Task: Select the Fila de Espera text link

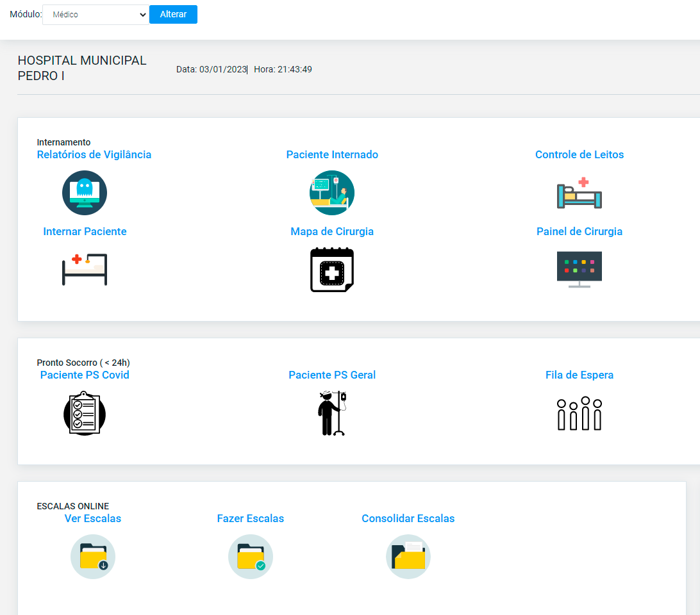Action: point(579,375)
